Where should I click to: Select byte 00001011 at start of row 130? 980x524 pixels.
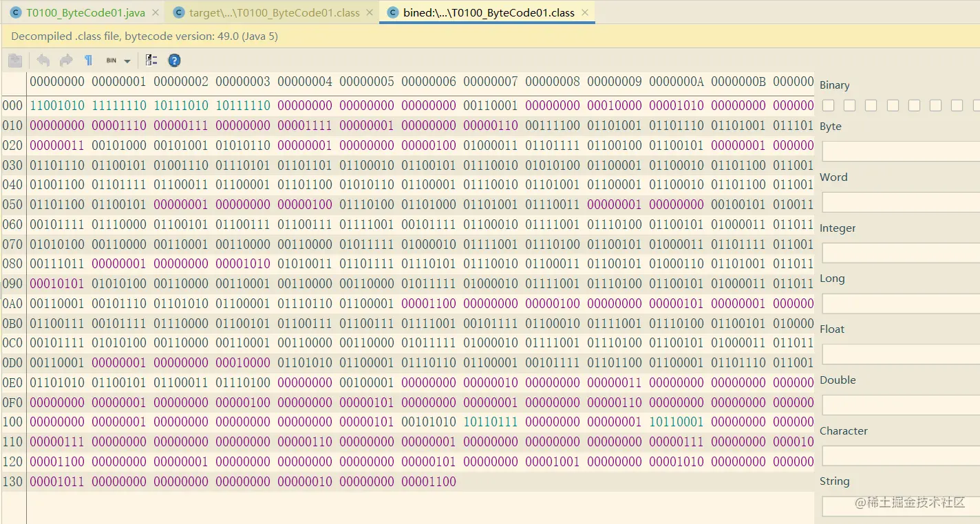click(57, 481)
